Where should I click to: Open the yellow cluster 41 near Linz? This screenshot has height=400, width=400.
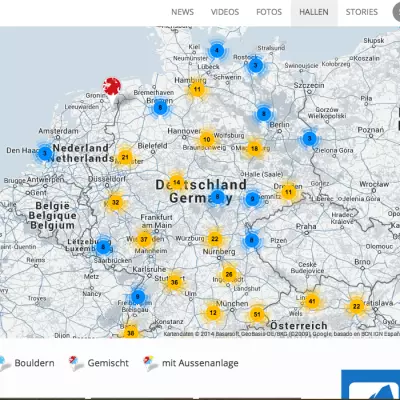312,301
